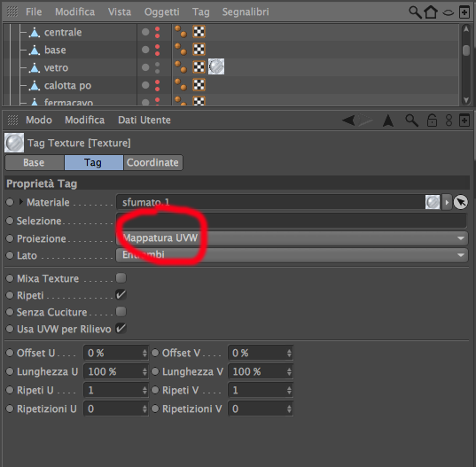Open the Oggetti menu
This screenshot has height=467, width=476.
(x=162, y=12)
